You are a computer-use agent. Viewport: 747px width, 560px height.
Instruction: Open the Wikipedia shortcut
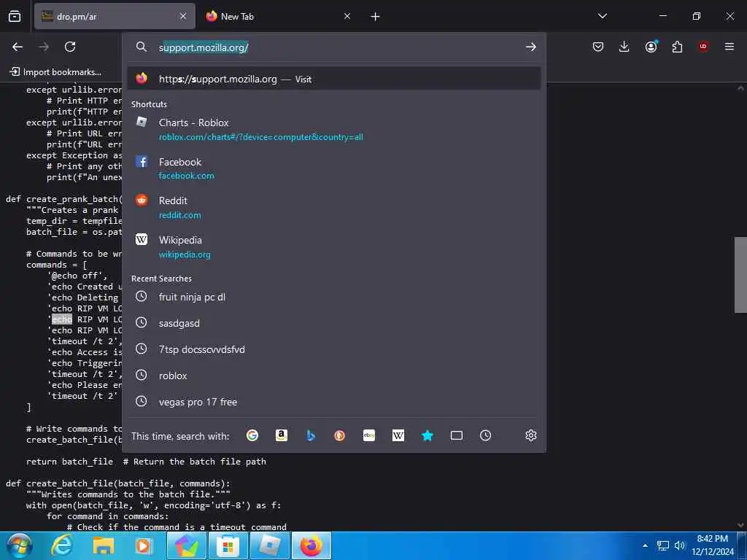point(334,246)
